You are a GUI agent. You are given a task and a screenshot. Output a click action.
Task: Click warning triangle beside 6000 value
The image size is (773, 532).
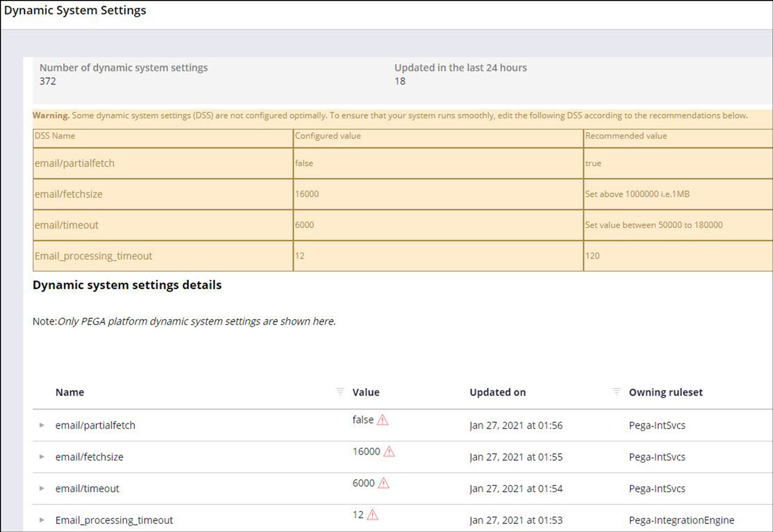tap(383, 483)
